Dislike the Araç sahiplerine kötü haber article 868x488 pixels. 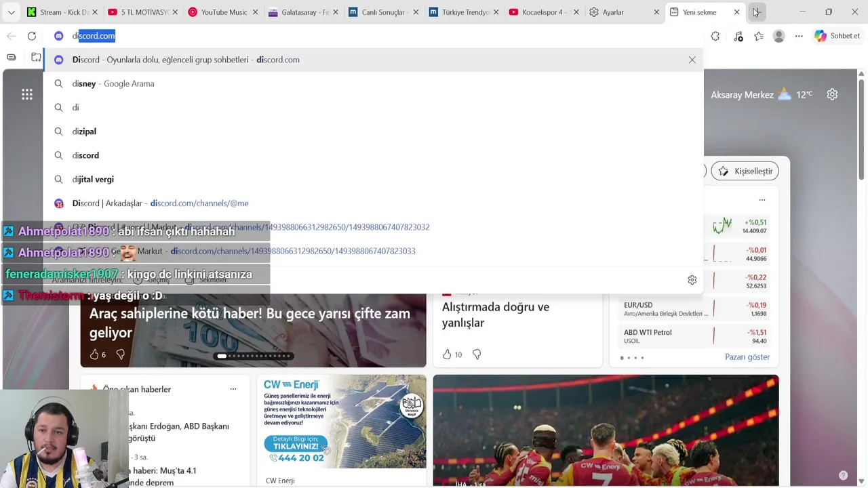pos(121,354)
